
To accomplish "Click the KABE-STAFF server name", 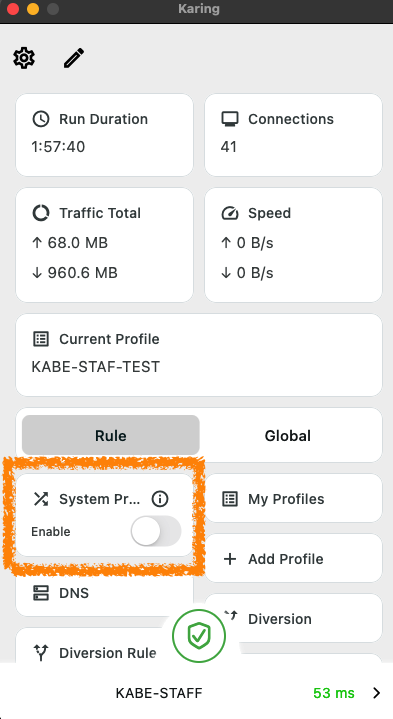I will tap(159, 693).
